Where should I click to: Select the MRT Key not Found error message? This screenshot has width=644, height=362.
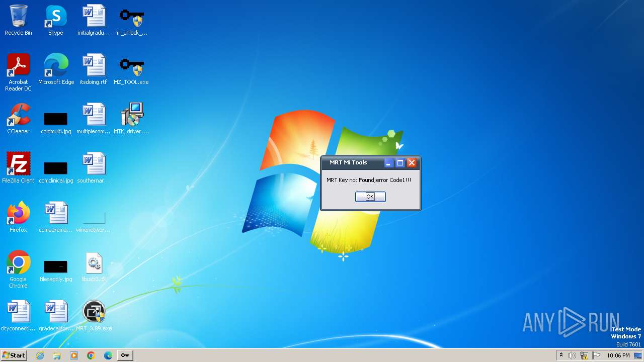pyautogui.click(x=369, y=180)
